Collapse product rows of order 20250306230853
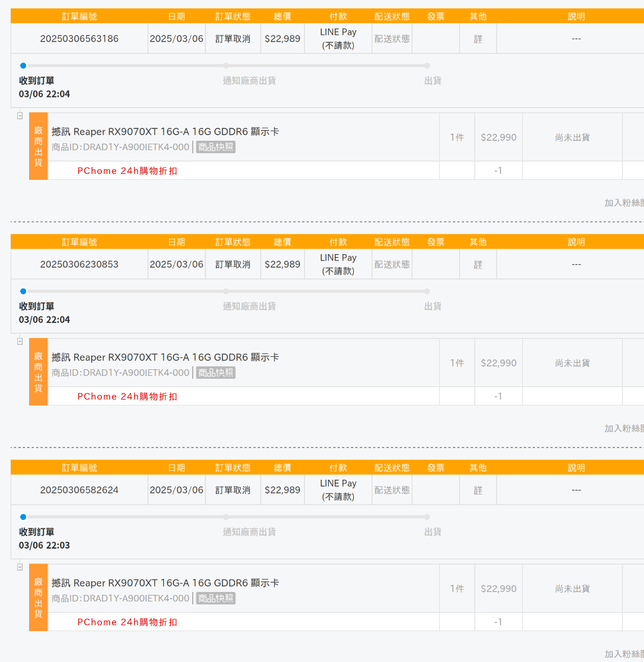Screen dimensions: 644x662 click(20, 341)
